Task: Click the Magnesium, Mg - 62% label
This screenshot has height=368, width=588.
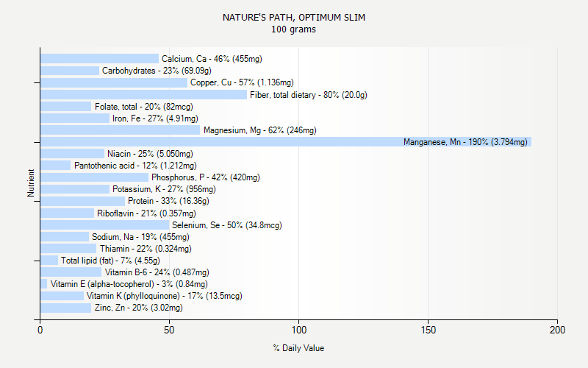Action: click(260, 130)
